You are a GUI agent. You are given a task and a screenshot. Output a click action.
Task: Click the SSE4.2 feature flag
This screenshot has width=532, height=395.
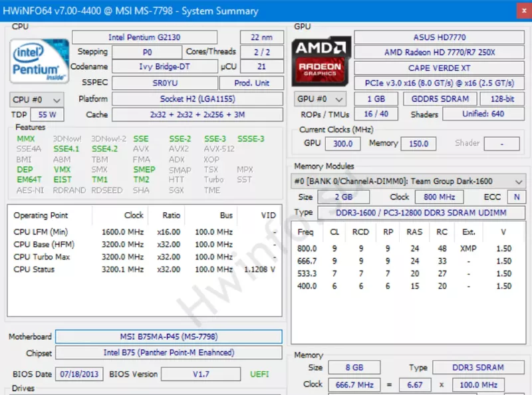[x=104, y=149]
